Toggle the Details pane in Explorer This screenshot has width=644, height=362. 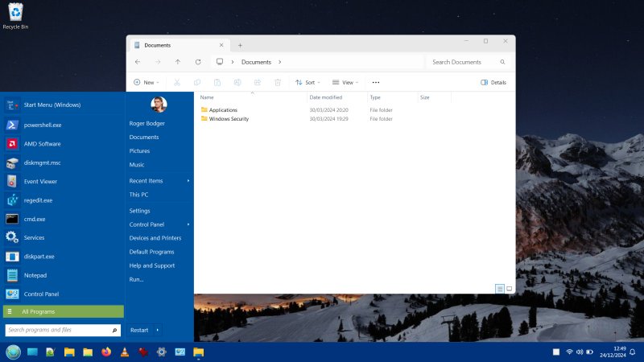493,82
